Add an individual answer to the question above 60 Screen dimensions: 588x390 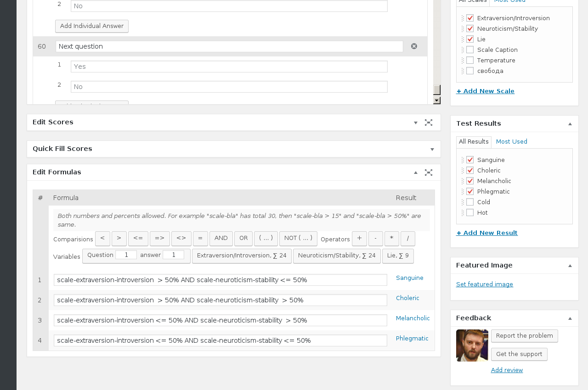[92, 26]
